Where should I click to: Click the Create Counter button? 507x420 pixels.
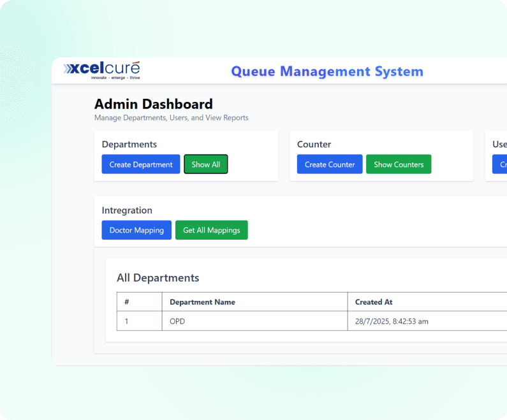coord(330,164)
